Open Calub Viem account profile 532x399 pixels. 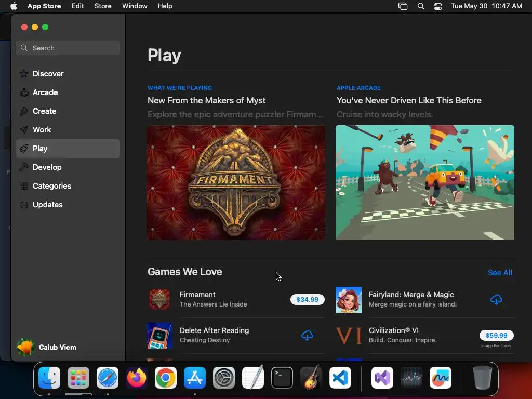pyautogui.click(x=46, y=347)
